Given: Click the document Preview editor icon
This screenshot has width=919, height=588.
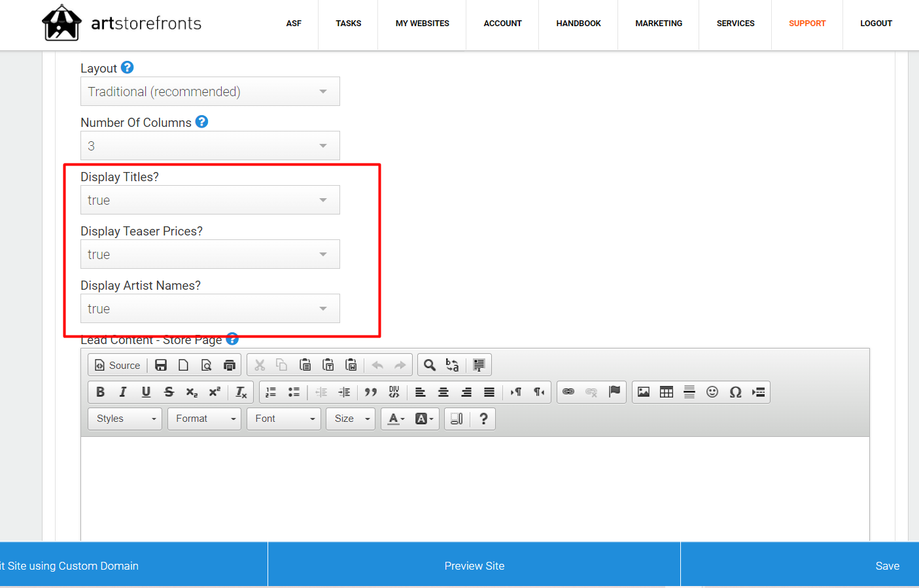Looking at the screenshot, I should (x=207, y=365).
